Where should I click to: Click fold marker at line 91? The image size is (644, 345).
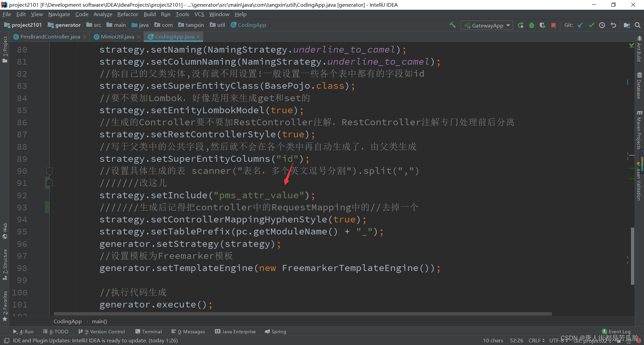coord(50,183)
